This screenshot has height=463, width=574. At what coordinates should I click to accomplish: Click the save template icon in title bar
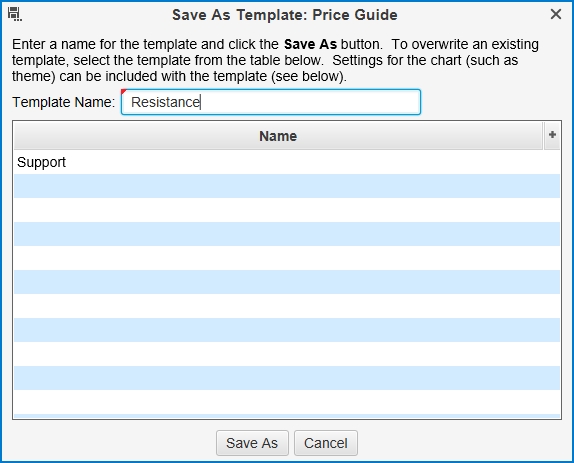coord(15,14)
